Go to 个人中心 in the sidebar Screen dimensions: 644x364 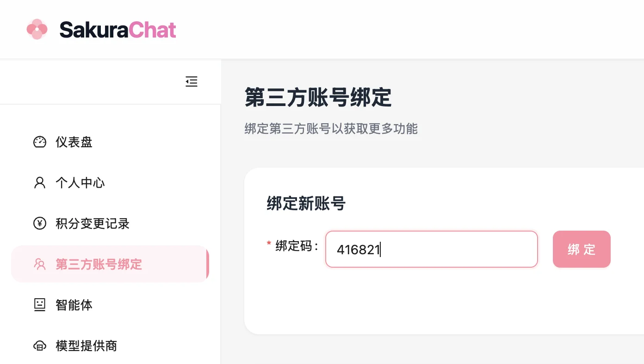80,183
